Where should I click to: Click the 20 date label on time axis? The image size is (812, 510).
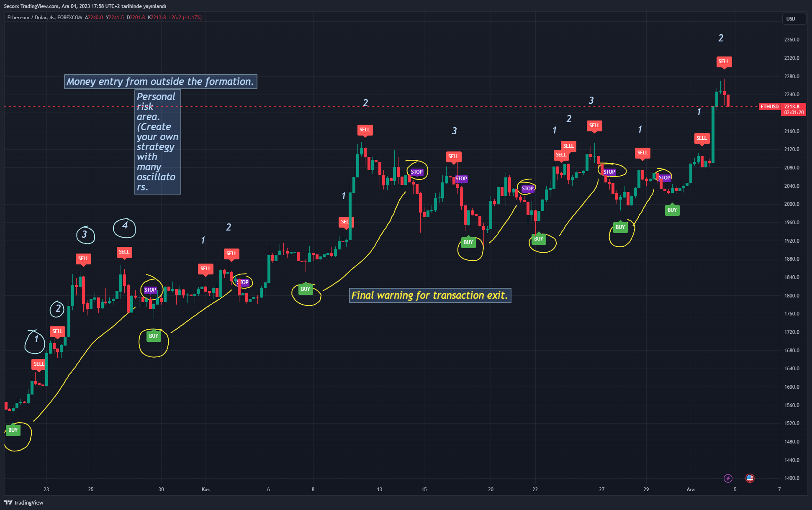pos(491,489)
